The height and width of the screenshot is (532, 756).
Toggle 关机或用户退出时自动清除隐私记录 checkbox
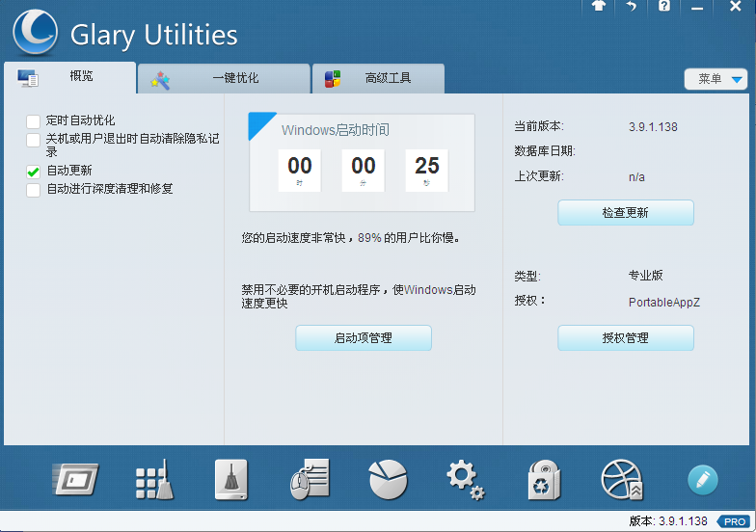(x=34, y=140)
